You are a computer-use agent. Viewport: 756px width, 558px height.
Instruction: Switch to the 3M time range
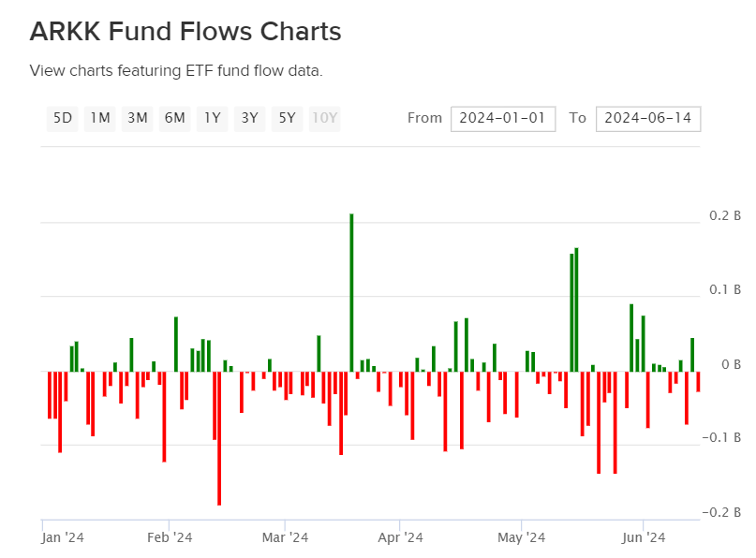tap(137, 118)
